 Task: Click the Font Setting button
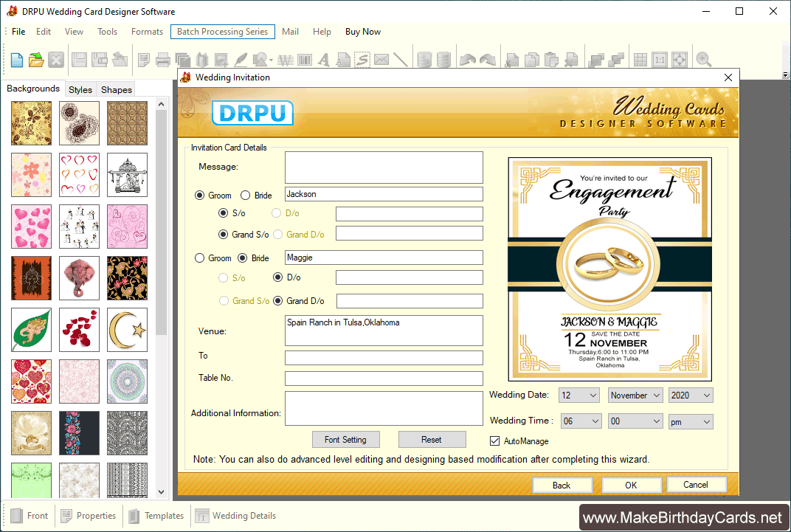coord(345,440)
